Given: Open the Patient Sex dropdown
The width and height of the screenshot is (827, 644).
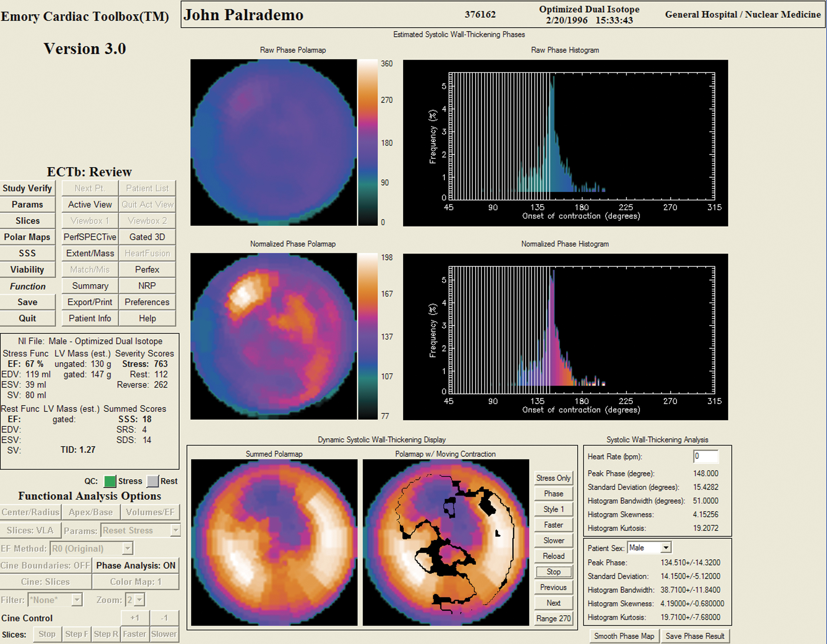Looking at the screenshot, I should point(666,548).
